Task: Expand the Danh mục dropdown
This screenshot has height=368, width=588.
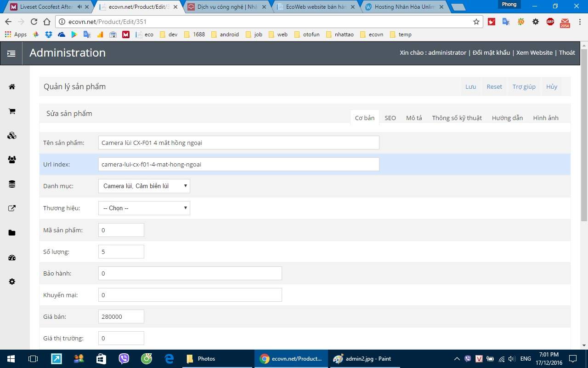Action: pos(144,186)
